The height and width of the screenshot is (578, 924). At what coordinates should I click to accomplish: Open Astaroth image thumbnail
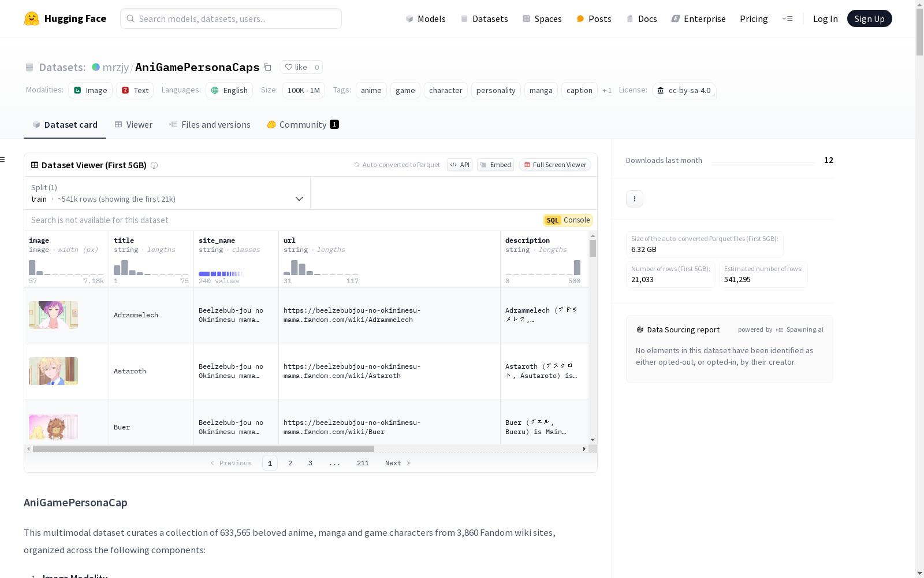(x=53, y=371)
